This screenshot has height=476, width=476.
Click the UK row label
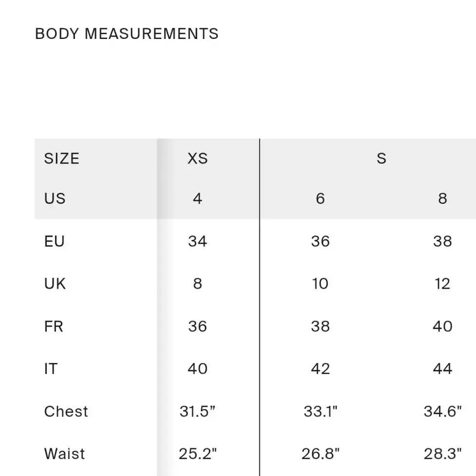tap(55, 284)
